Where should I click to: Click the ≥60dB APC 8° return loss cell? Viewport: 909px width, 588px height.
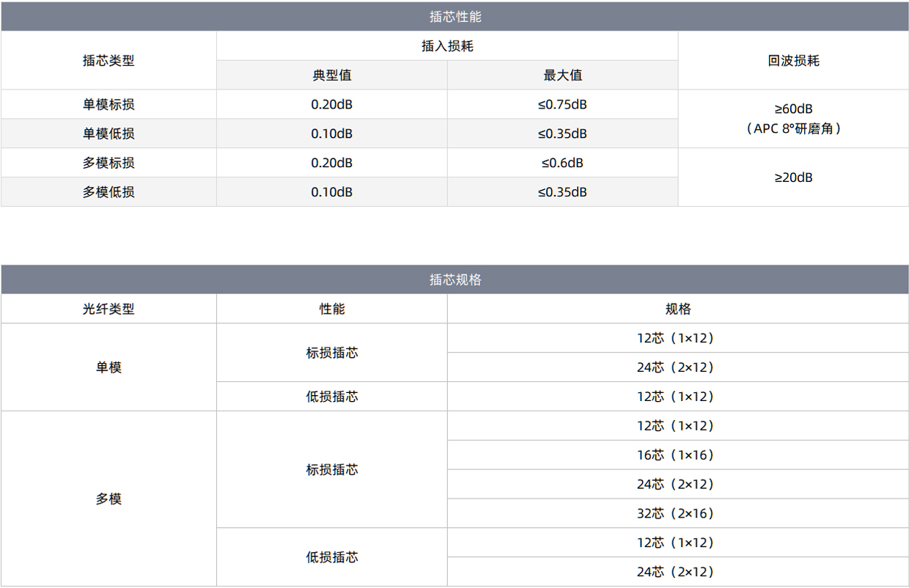[x=793, y=119]
